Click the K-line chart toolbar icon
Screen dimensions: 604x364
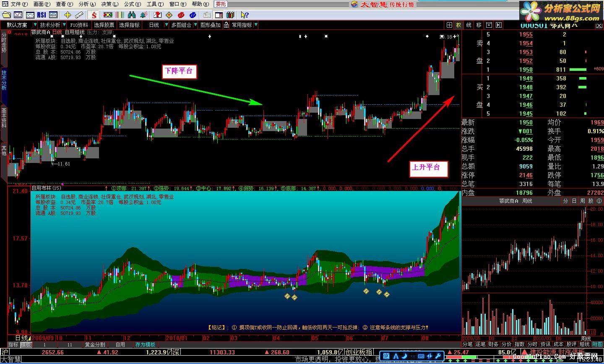pos(30,15)
